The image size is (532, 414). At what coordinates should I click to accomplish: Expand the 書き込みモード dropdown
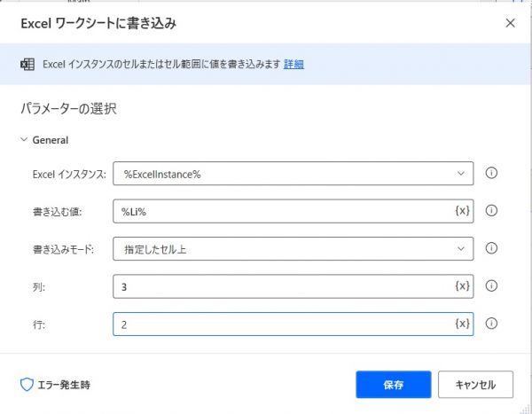(x=293, y=249)
